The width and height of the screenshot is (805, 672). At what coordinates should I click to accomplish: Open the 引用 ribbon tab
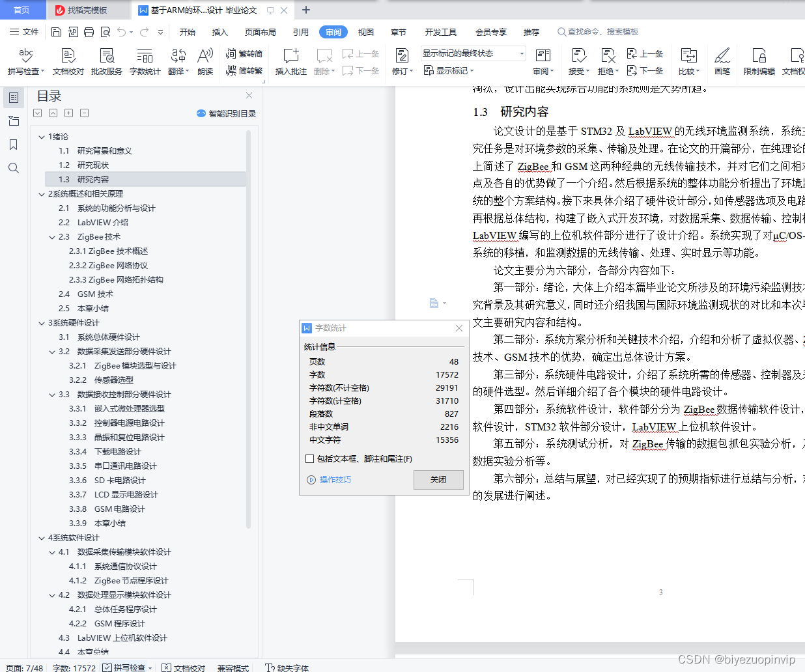pyautogui.click(x=301, y=32)
